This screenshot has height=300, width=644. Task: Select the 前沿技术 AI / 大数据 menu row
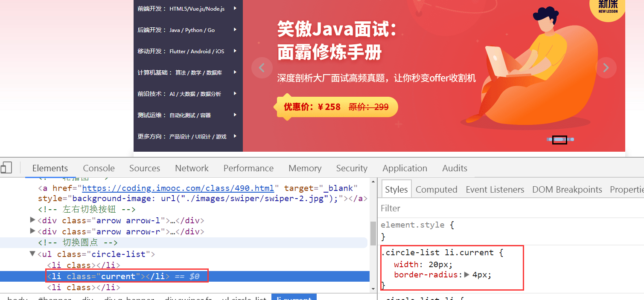click(188, 94)
